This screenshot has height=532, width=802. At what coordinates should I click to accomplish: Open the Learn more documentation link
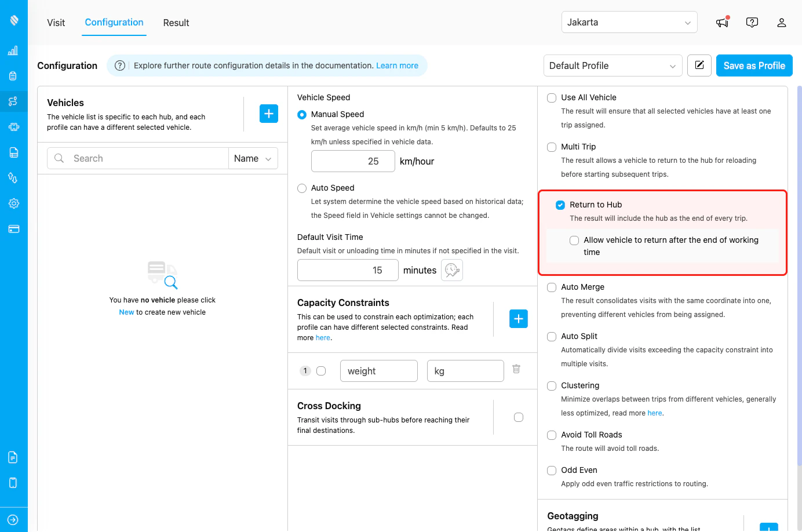coord(397,65)
